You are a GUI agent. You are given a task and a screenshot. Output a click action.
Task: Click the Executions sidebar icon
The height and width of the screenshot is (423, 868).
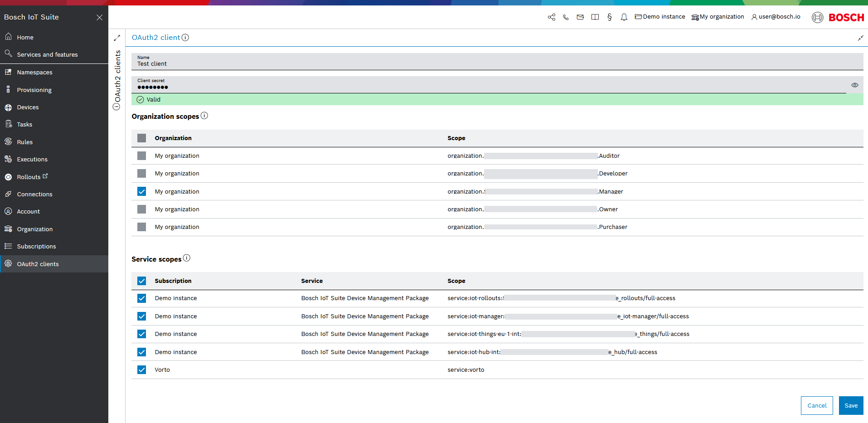click(x=8, y=159)
